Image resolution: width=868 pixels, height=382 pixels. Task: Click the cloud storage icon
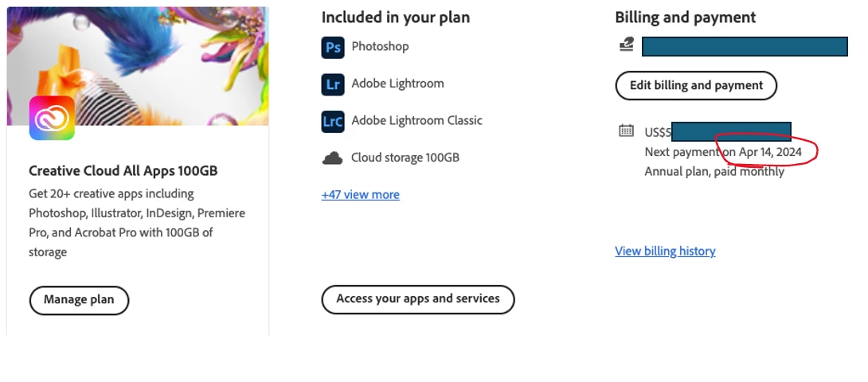[x=332, y=158]
